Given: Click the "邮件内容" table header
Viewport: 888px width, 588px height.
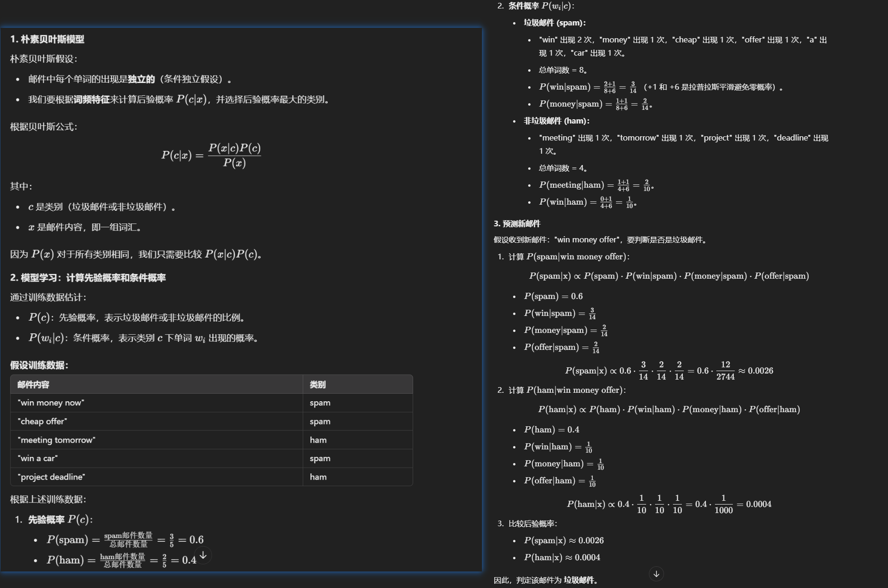Looking at the screenshot, I should [x=157, y=384].
